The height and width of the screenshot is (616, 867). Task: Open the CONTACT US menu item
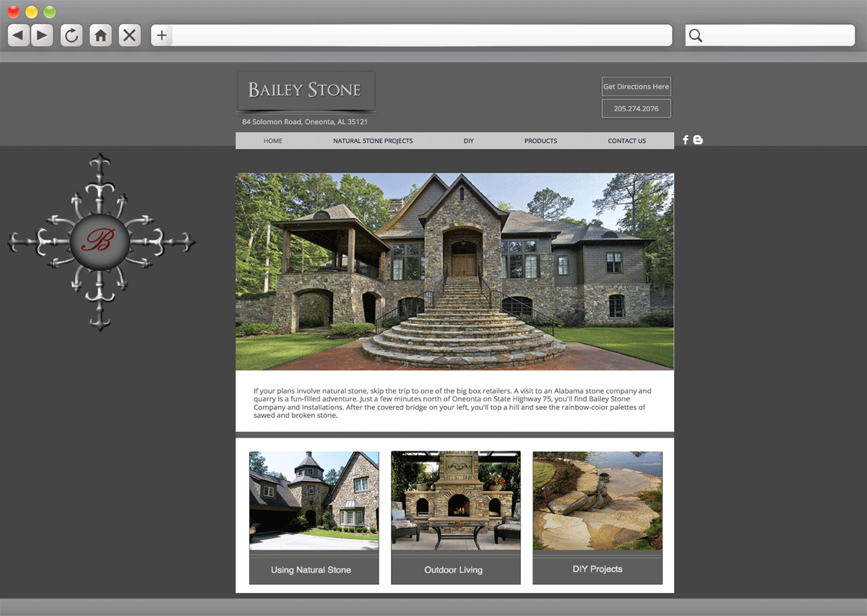tap(627, 141)
